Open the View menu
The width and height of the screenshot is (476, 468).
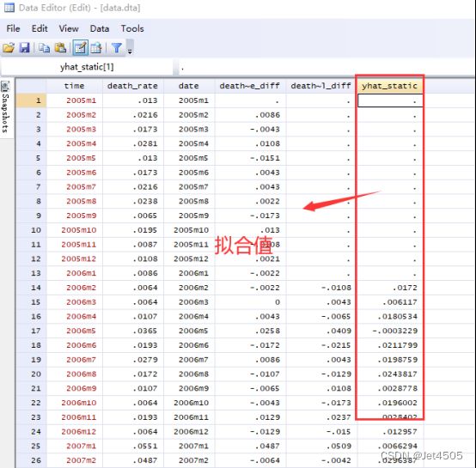click(x=69, y=28)
